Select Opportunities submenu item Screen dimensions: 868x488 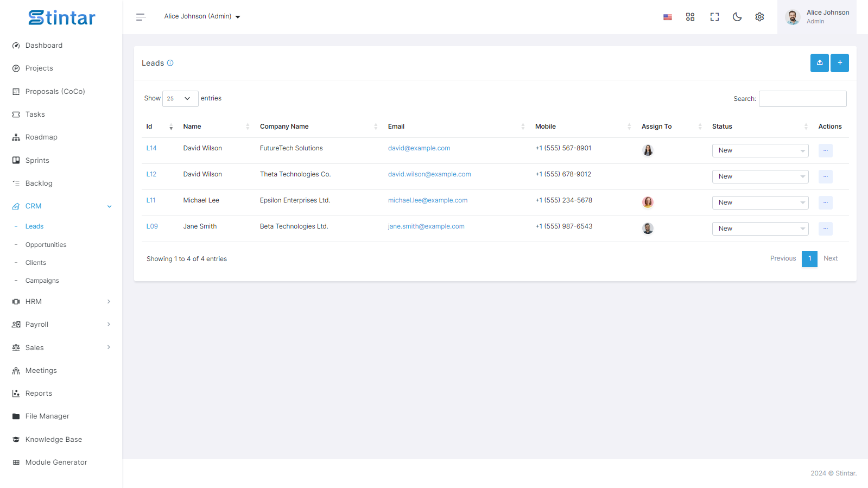point(46,245)
